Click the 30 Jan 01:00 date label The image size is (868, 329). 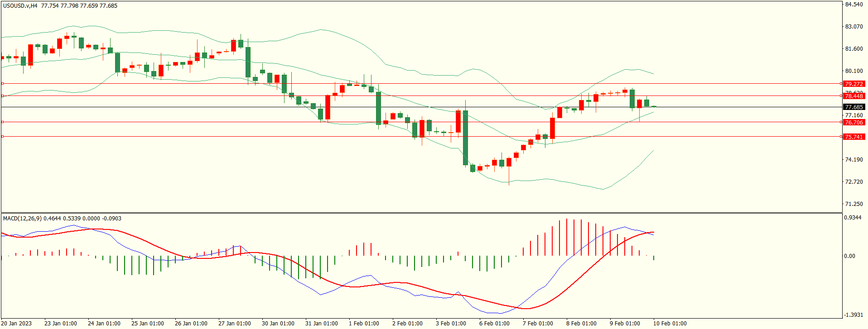click(x=278, y=324)
